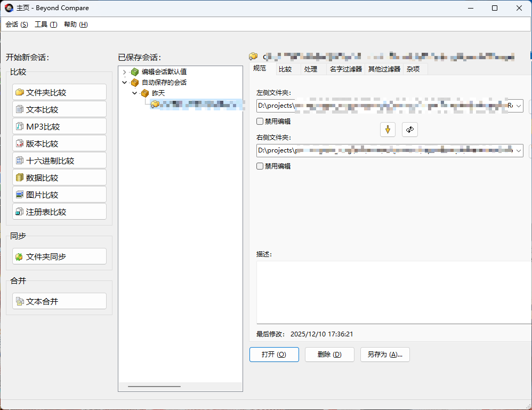Select the 编辑会话默认值 tree row
The height and width of the screenshot is (410, 532).
164,71
